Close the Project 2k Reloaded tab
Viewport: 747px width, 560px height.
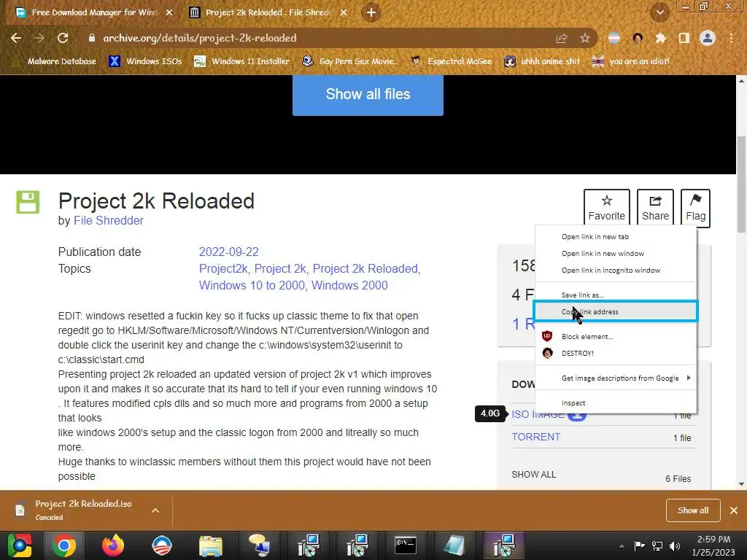pyautogui.click(x=344, y=12)
